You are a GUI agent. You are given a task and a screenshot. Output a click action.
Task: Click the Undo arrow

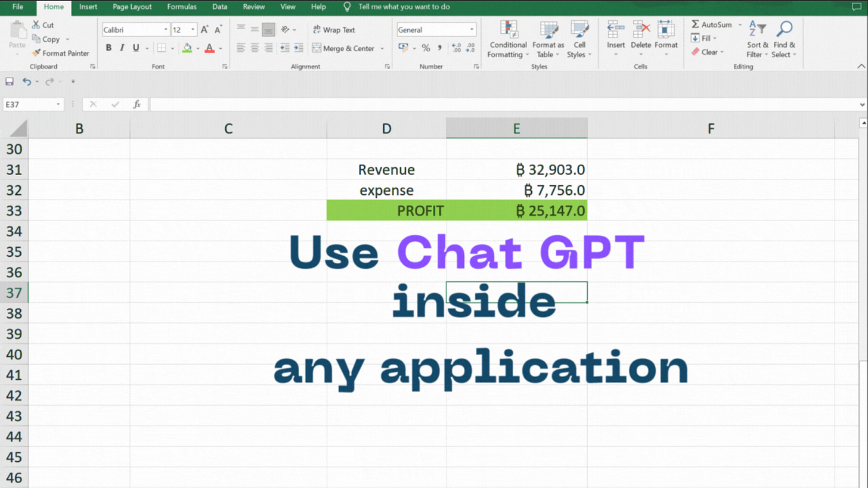click(x=27, y=81)
